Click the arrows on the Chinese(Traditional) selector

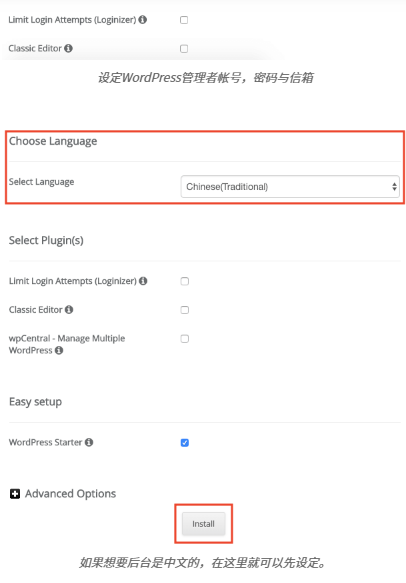[394, 187]
